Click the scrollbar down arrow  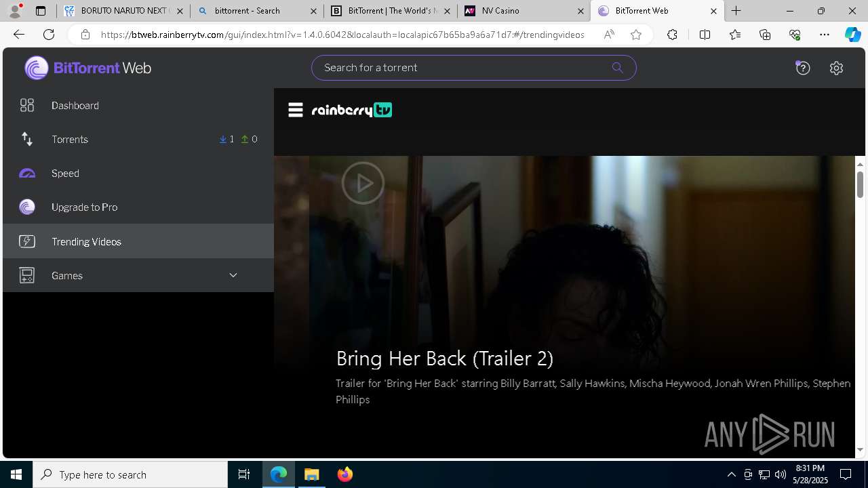860,449
